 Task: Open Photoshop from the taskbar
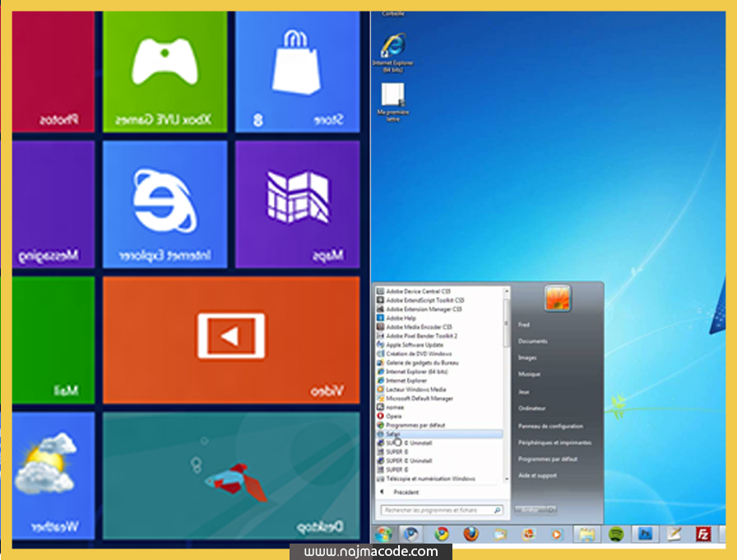(646, 535)
